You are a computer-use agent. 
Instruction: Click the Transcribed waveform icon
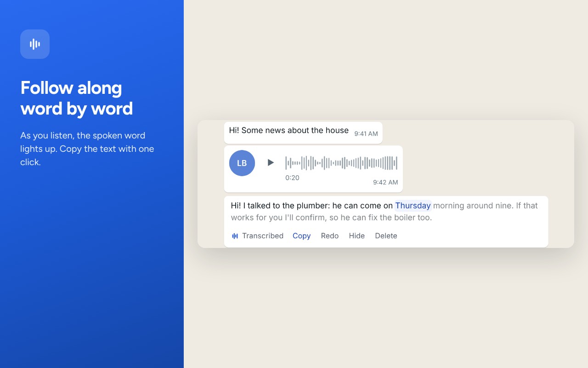(235, 236)
